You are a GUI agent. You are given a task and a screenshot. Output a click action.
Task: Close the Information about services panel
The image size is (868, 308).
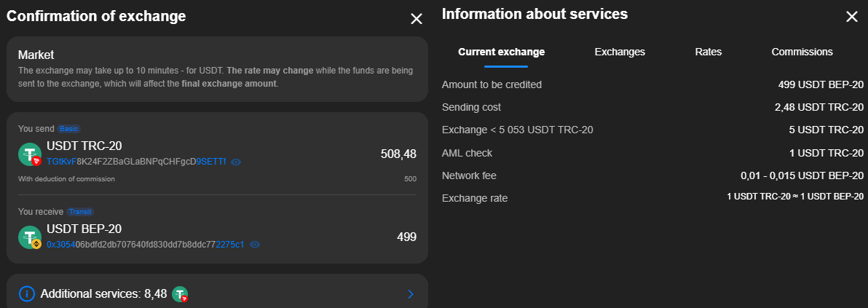point(851,17)
